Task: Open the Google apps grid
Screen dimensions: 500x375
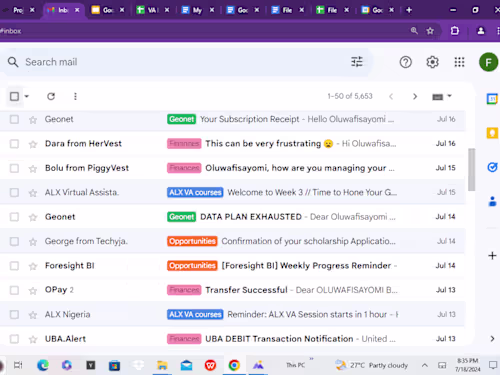Action: (459, 62)
